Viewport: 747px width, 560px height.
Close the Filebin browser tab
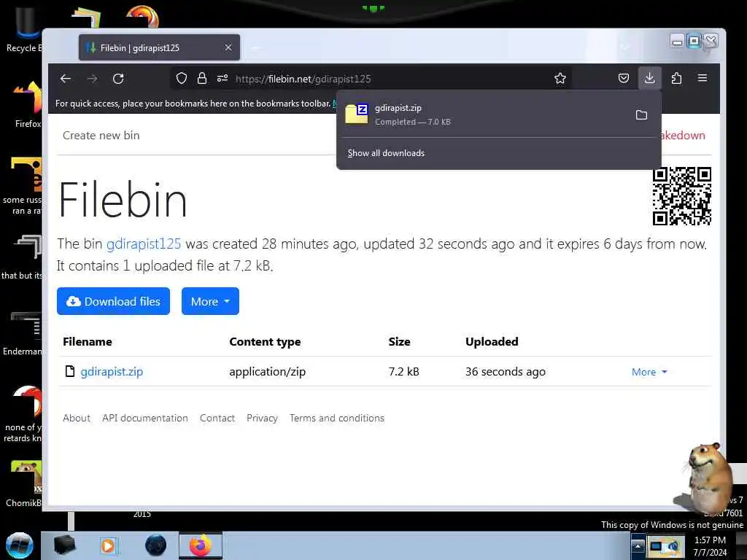click(228, 47)
